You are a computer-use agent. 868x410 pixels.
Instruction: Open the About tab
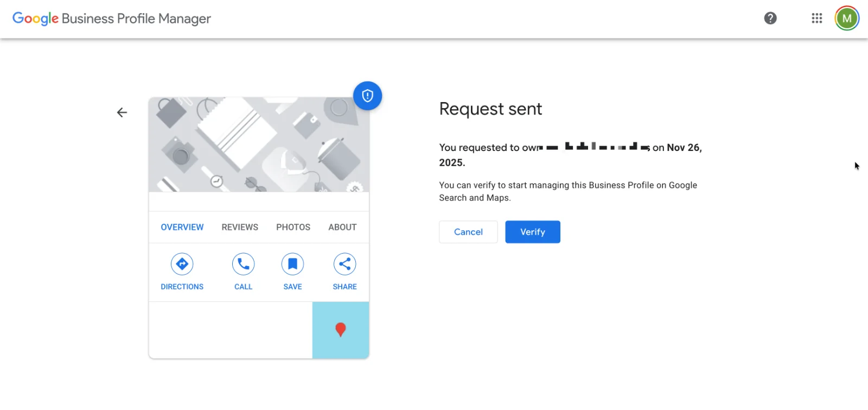(342, 227)
